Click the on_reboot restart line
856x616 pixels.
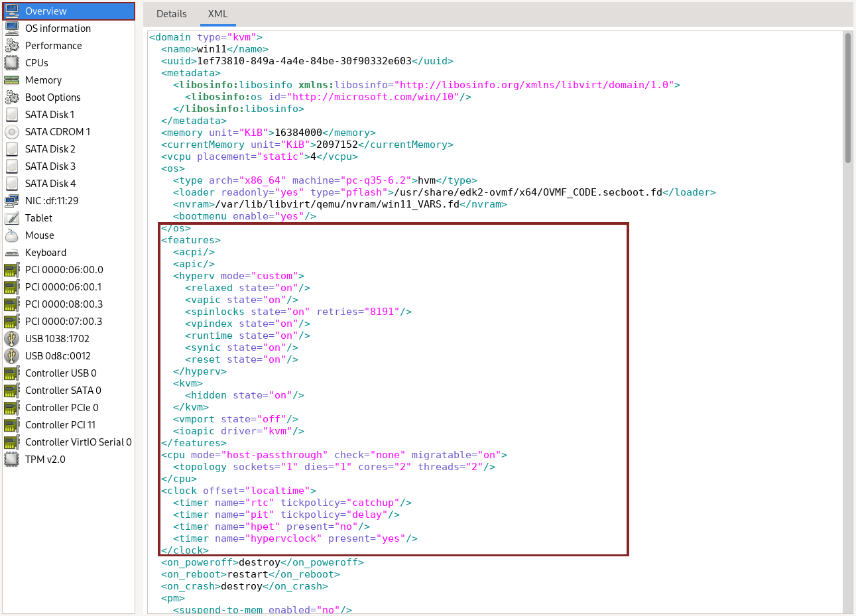click(251, 574)
